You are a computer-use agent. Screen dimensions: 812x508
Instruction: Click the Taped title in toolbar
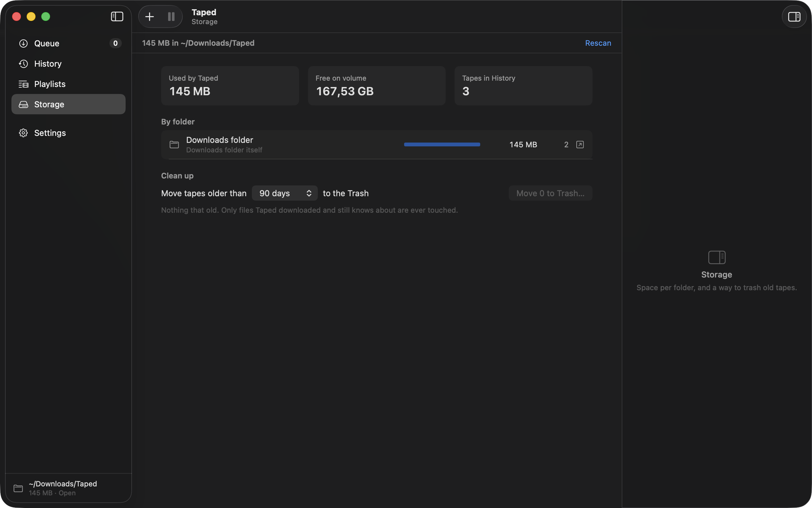coord(204,12)
